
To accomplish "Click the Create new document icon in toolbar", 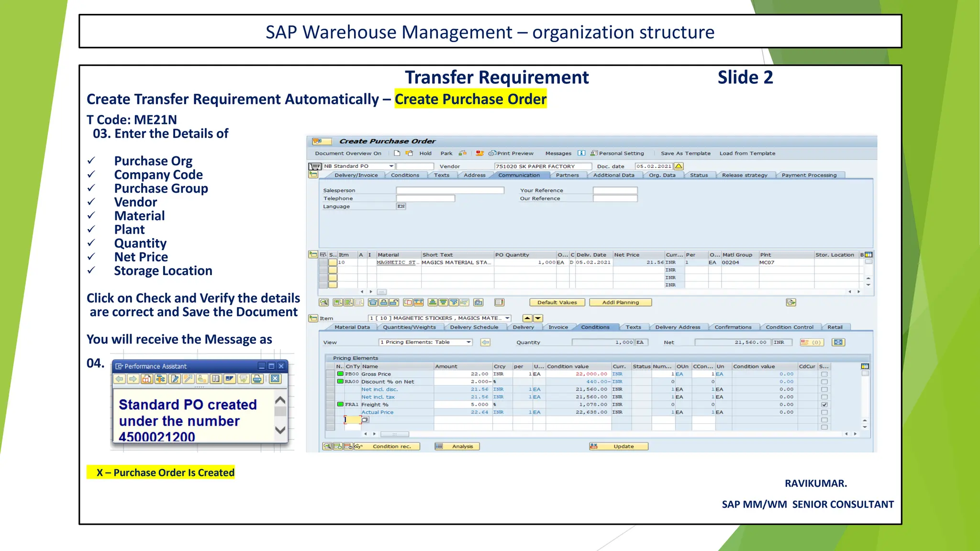I will [397, 153].
